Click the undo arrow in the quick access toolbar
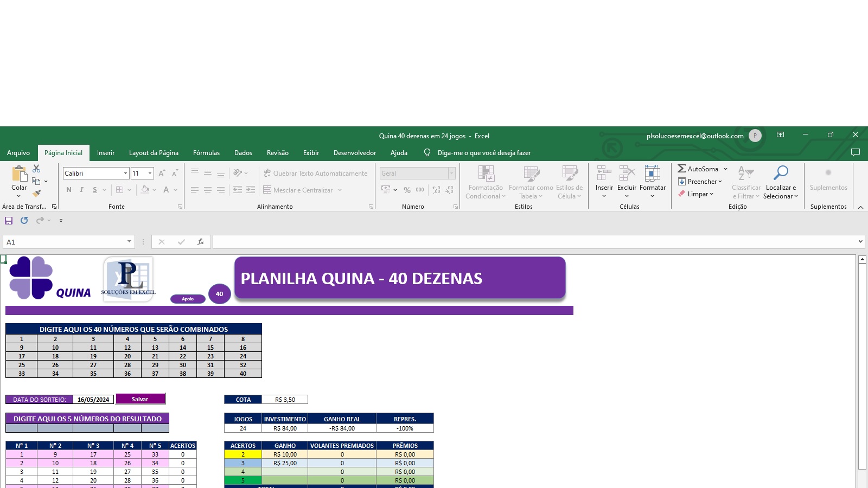The width and height of the screenshot is (868, 488). point(24,221)
